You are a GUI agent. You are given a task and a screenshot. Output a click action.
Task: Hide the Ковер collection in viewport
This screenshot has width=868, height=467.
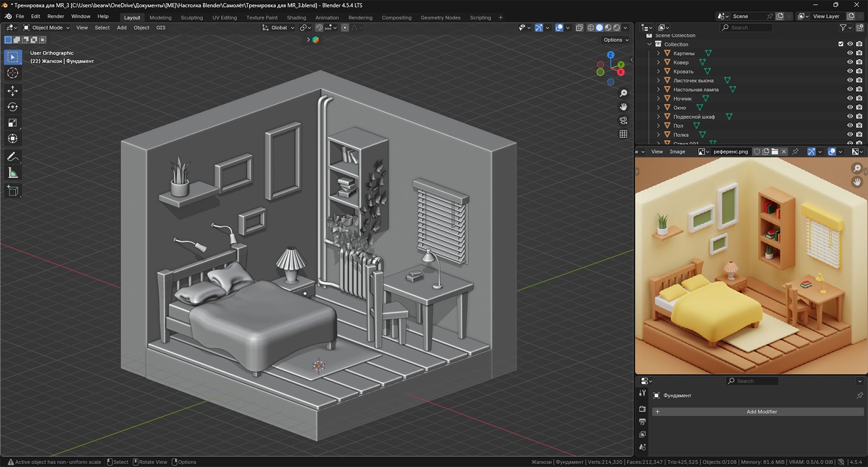click(850, 62)
